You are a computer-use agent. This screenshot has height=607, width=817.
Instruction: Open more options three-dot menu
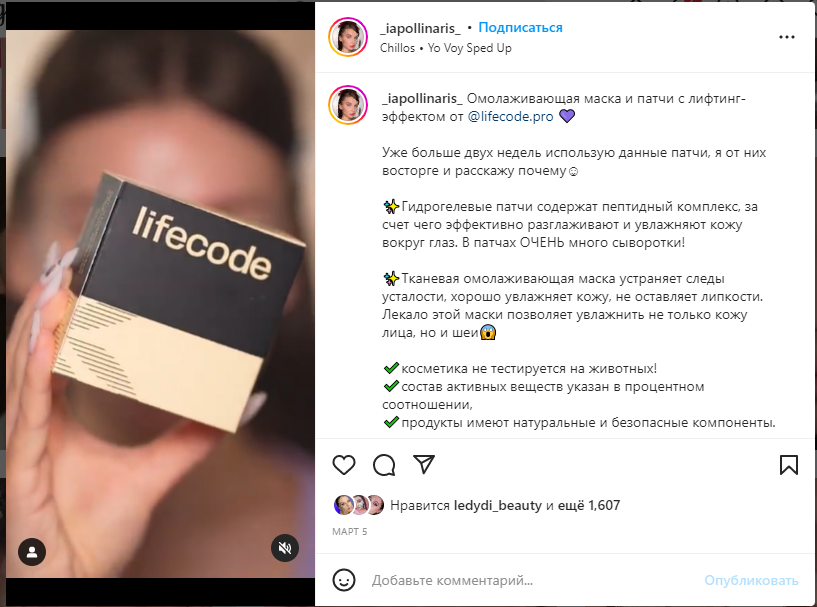pos(787,37)
